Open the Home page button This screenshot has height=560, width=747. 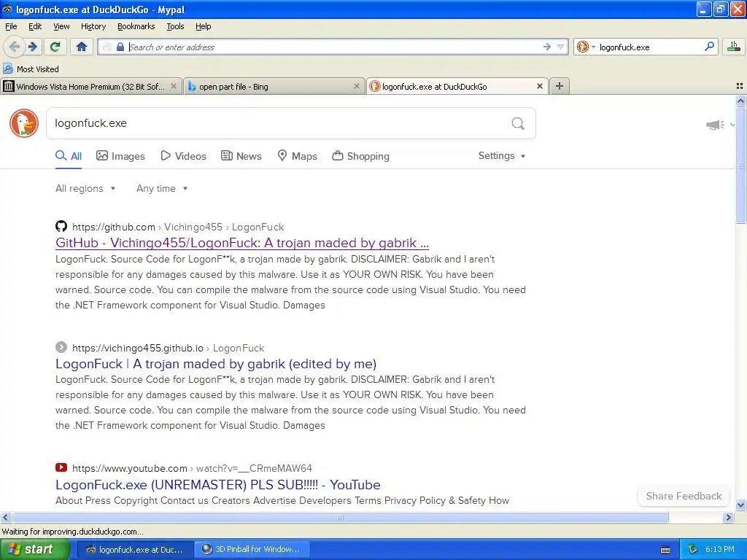pos(82,47)
